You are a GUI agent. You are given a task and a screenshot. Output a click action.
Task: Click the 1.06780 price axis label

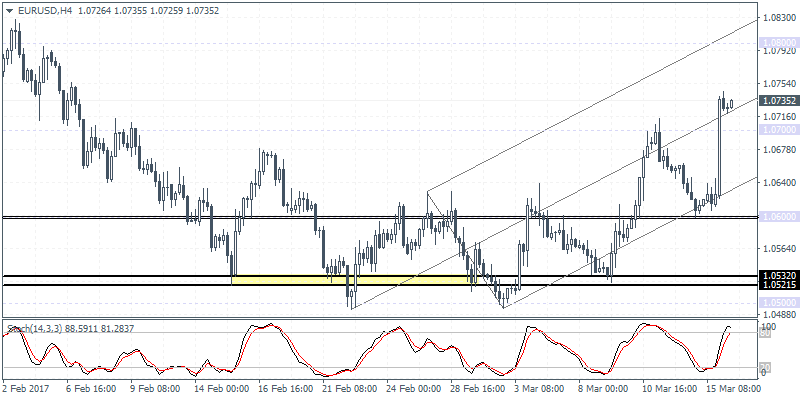778,149
